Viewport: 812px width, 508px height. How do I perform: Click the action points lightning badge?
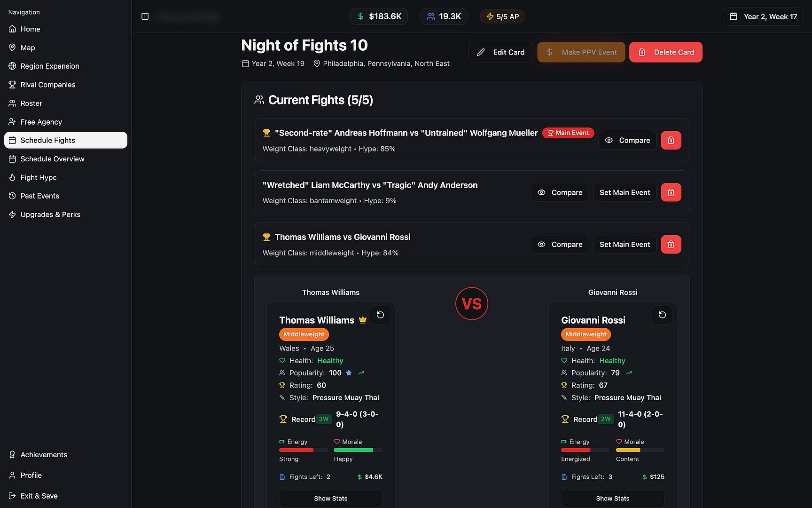tap(502, 16)
